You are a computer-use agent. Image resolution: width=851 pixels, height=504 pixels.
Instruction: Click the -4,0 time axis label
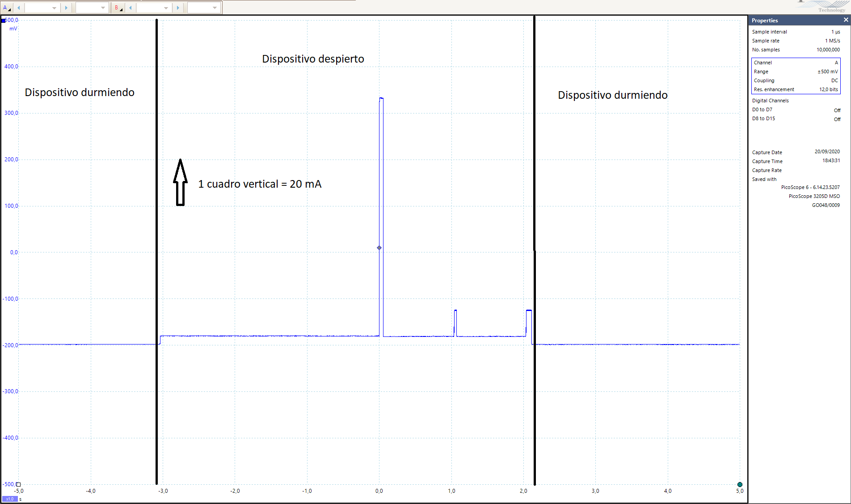coord(91,491)
